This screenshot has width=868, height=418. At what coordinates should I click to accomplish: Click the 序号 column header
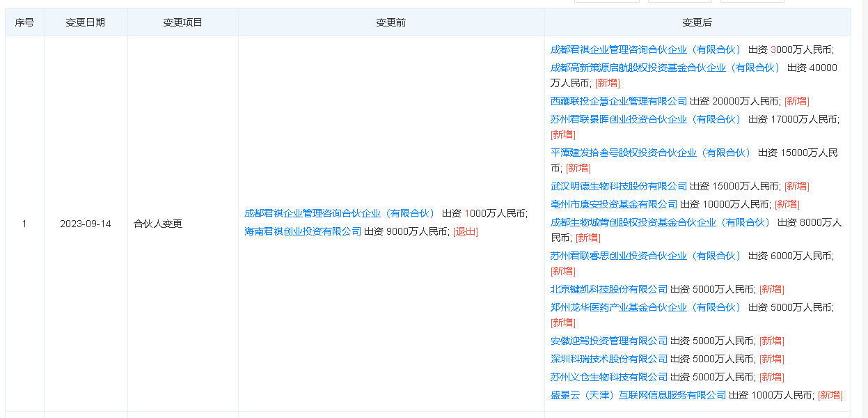24,23
